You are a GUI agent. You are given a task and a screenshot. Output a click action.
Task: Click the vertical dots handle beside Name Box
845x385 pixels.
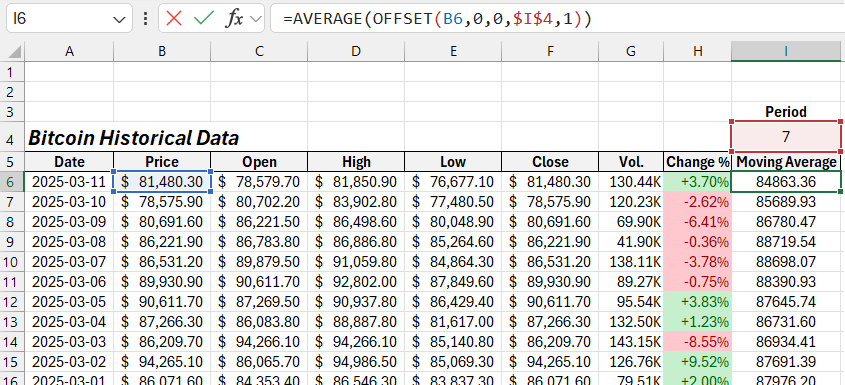pos(145,19)
